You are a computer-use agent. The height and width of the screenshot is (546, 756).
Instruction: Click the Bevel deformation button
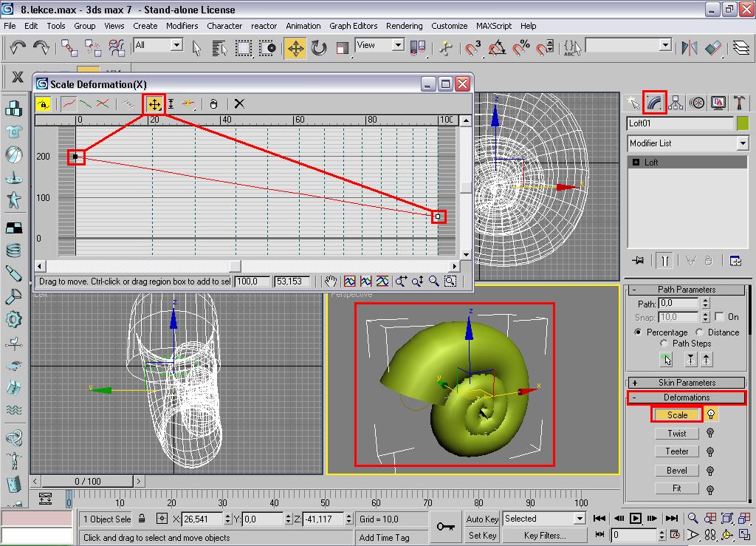[677, 471]
